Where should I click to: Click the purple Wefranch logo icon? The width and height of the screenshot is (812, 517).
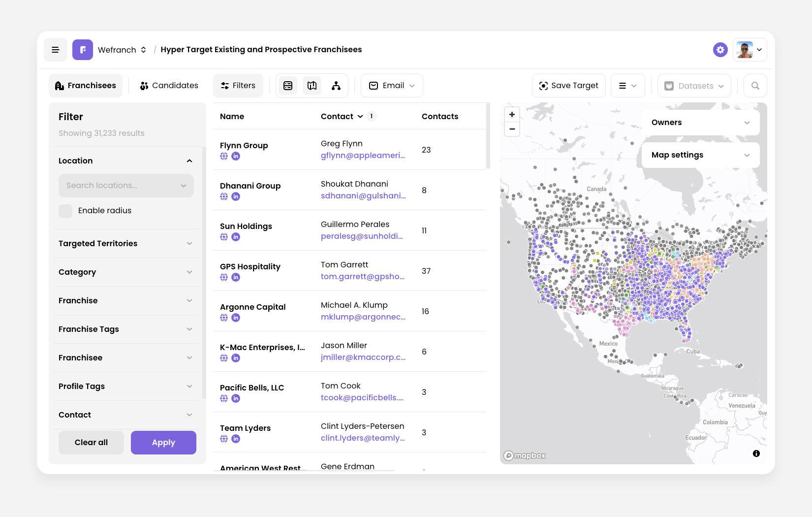[x=83, y=50]
